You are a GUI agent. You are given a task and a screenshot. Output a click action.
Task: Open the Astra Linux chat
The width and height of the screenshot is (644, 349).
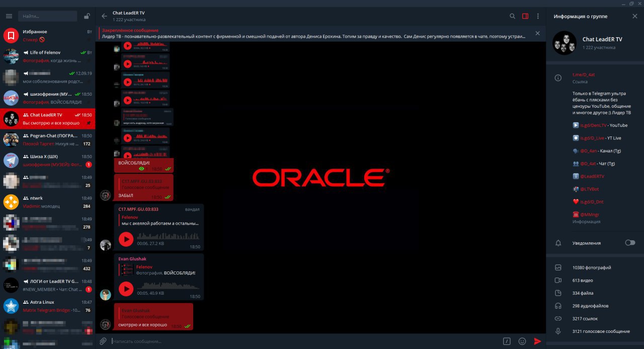(48, 306)
